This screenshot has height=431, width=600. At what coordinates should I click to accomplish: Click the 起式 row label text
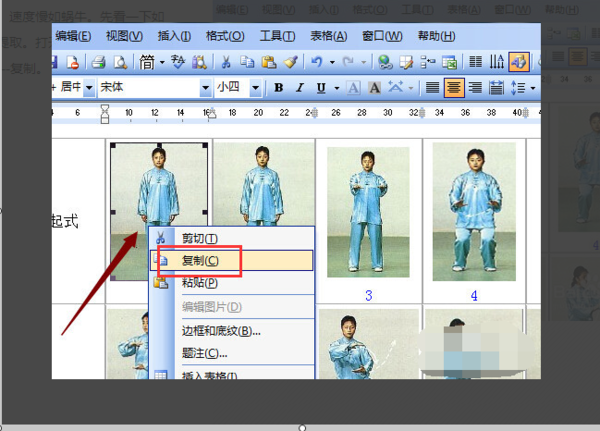click(65, 221)
